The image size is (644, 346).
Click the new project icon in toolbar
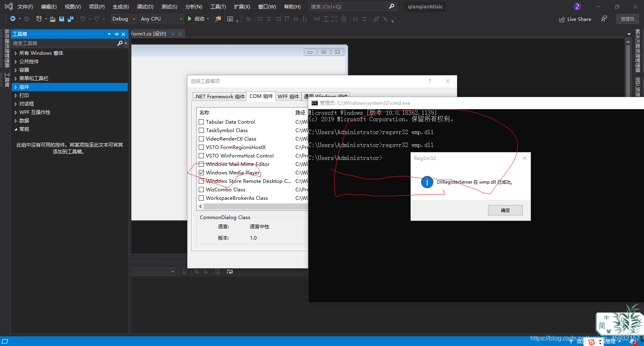point(39,19)
